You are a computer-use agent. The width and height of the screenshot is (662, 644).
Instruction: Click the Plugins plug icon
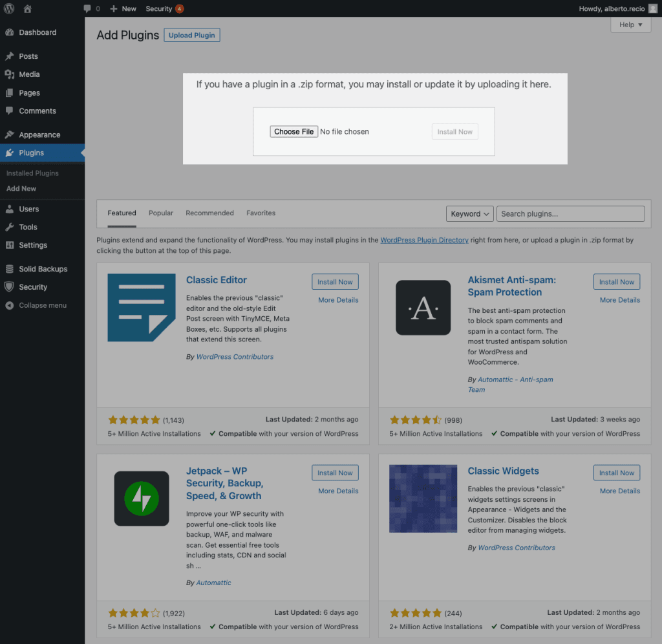pyautogui.click(x=9, y=153)
